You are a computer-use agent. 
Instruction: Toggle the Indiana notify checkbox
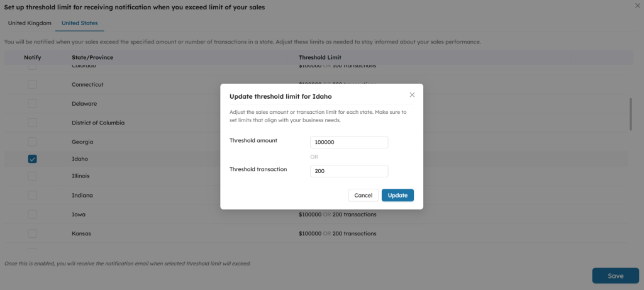click(x=32, y=195)
